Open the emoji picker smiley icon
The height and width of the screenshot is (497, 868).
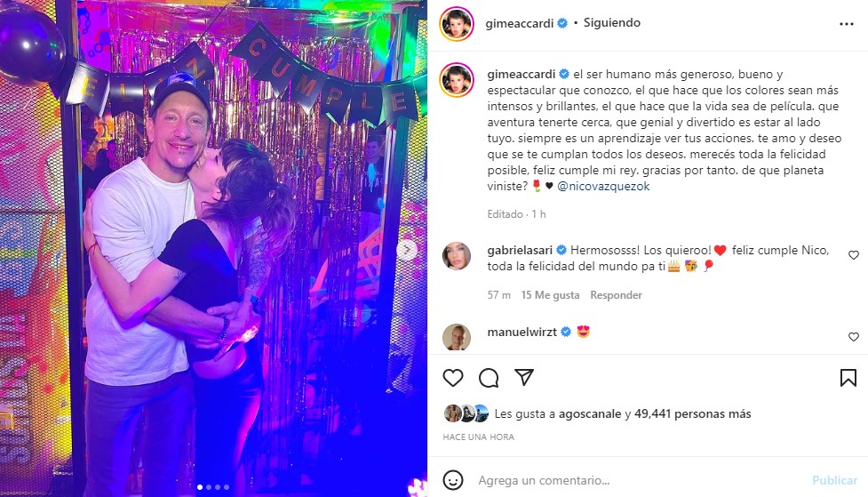(453, 480)
